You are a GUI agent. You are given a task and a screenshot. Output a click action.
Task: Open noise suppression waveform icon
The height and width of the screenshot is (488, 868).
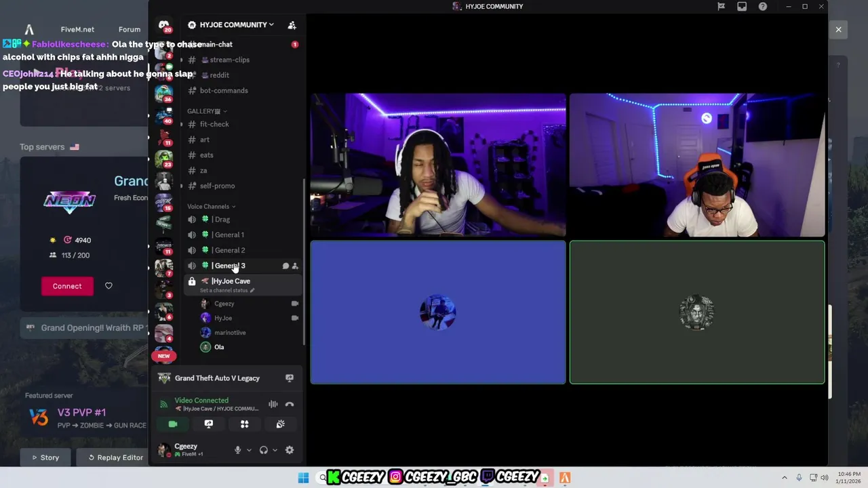pos(273,405)
